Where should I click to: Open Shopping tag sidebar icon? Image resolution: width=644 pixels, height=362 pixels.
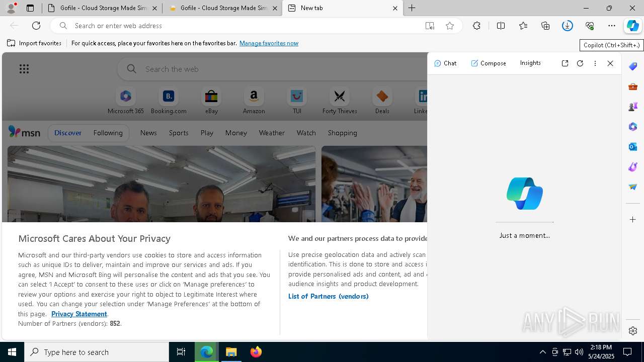click(x=633, y=66)
